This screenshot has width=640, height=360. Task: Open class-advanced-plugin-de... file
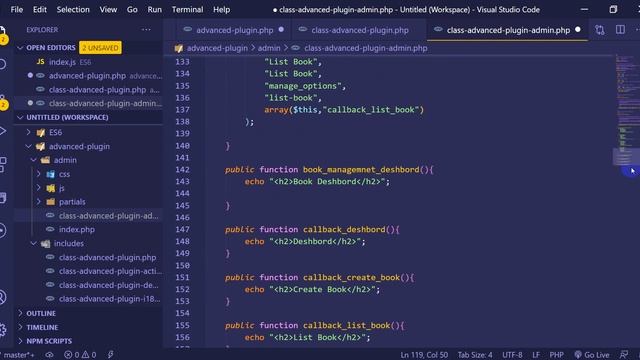pyautogui.click(x=89, y=285)
